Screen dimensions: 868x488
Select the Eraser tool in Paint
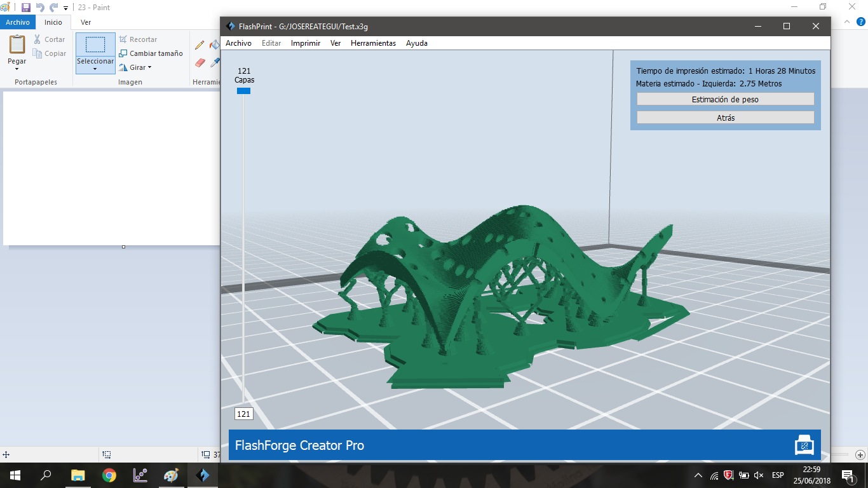(x=200, y=62)
